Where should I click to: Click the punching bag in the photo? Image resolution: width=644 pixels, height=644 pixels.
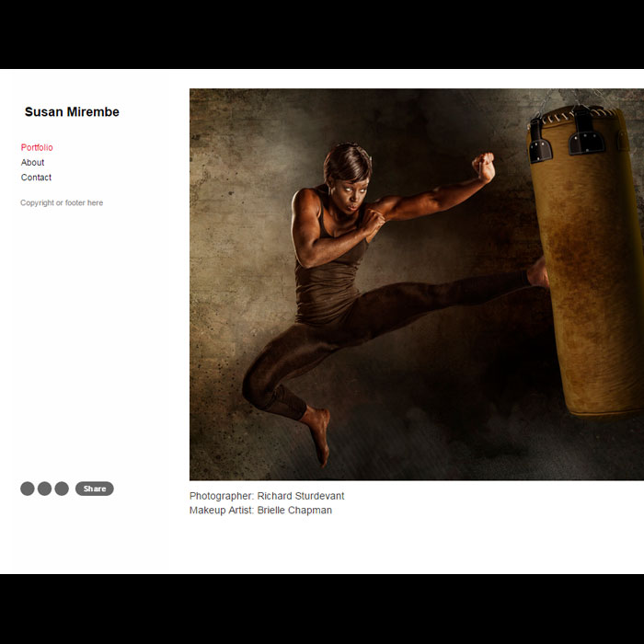point(587,260)
